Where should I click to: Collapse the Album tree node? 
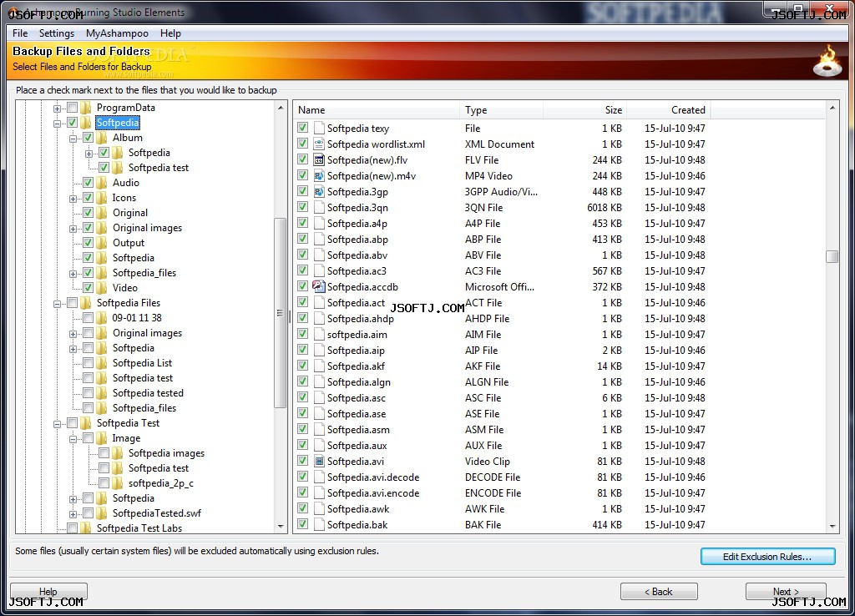click(x=73, y=139)
